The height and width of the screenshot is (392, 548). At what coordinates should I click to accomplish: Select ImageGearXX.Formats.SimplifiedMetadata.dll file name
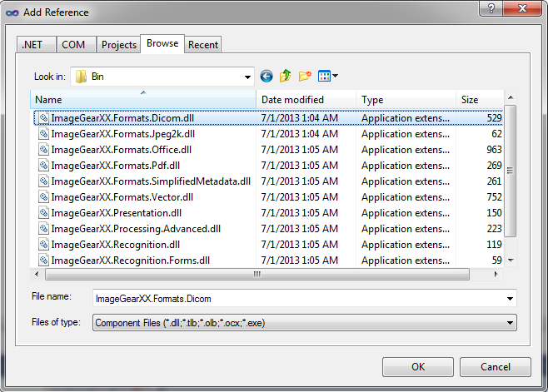click(151, 181)
